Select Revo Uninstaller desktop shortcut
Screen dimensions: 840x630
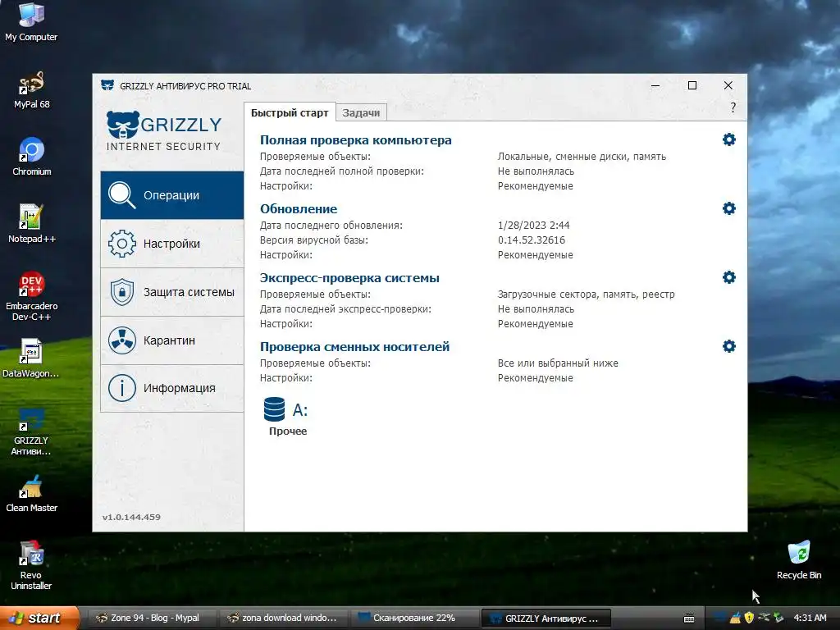click(x=31, y=566)
